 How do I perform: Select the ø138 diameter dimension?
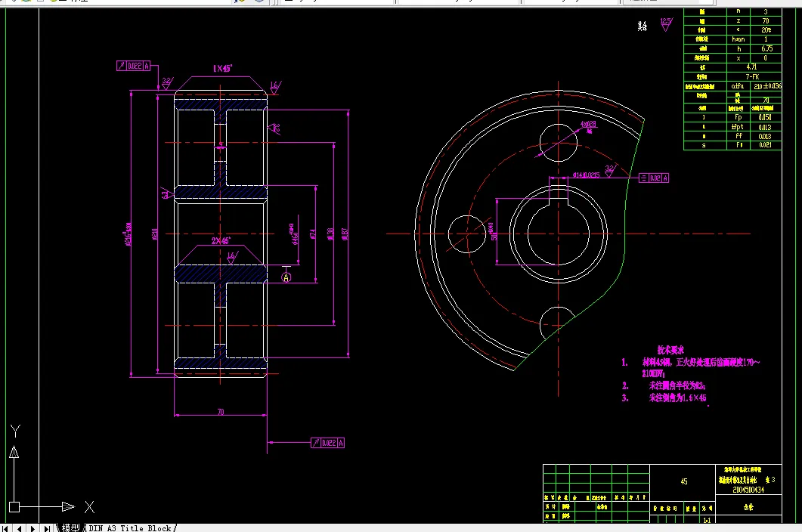pos(330,234)
